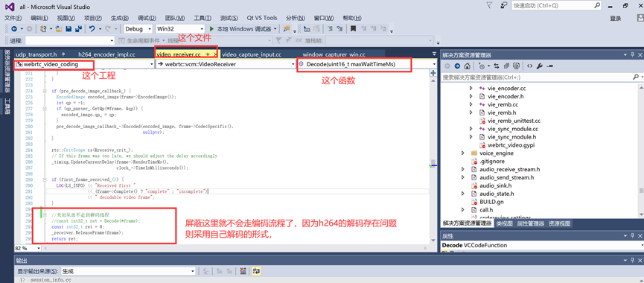Click the code editor vertical scrollbar
This screenshot has width=644, height=283.
click(433, 160)
